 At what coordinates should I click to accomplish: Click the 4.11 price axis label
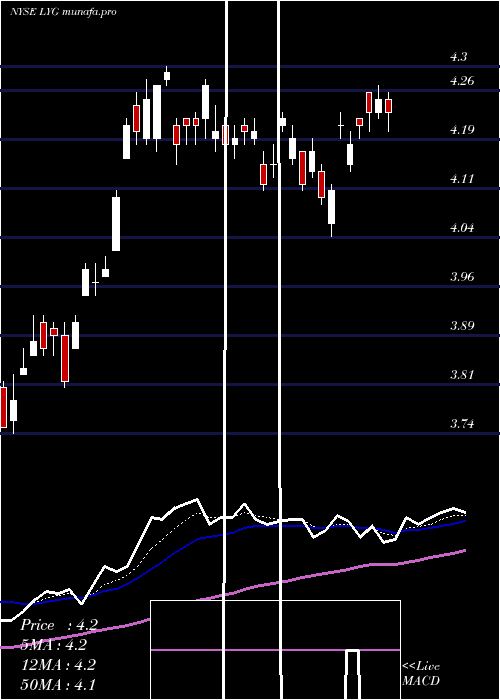[462, 179]
